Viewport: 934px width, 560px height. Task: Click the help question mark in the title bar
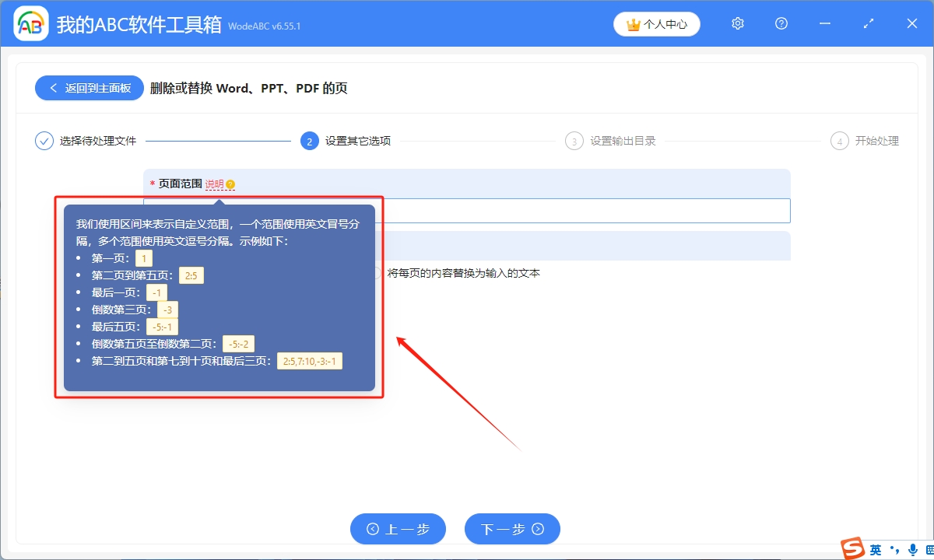[x=781, y=23]
